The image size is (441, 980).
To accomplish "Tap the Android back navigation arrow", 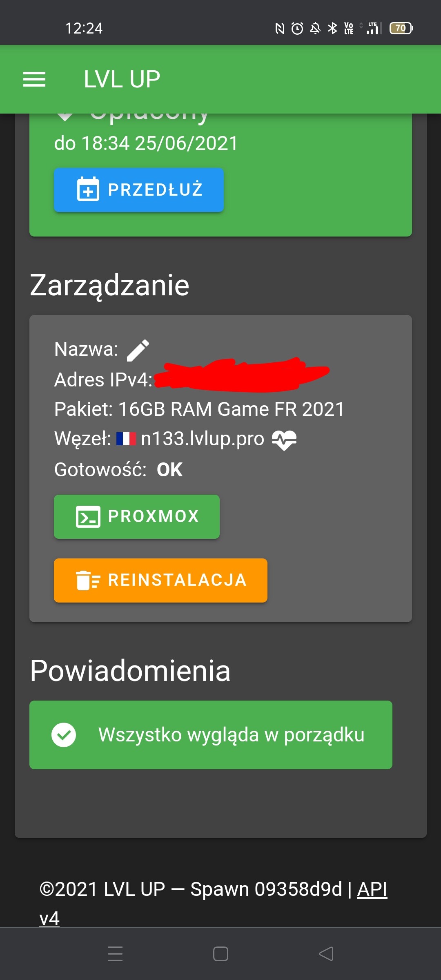I will tap(326, 954).
